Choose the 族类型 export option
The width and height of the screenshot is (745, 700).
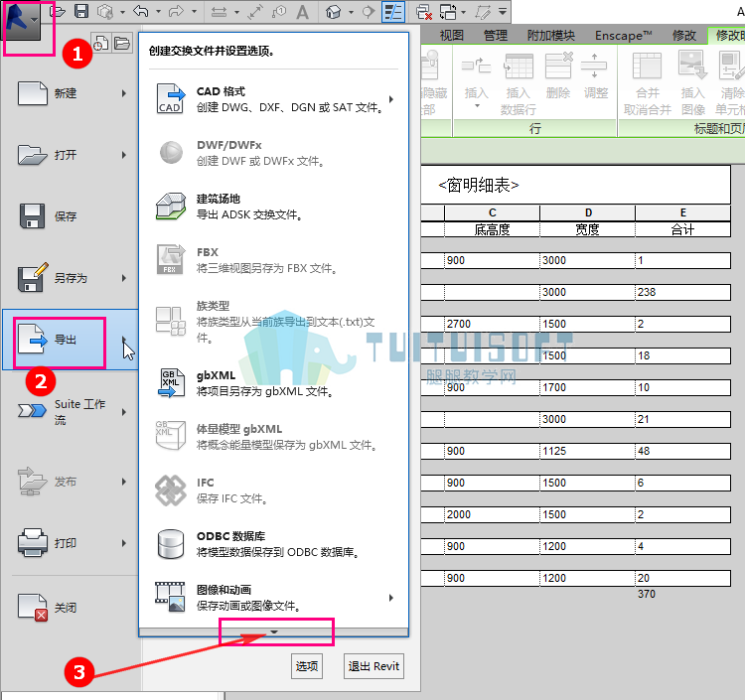[274, 322]
